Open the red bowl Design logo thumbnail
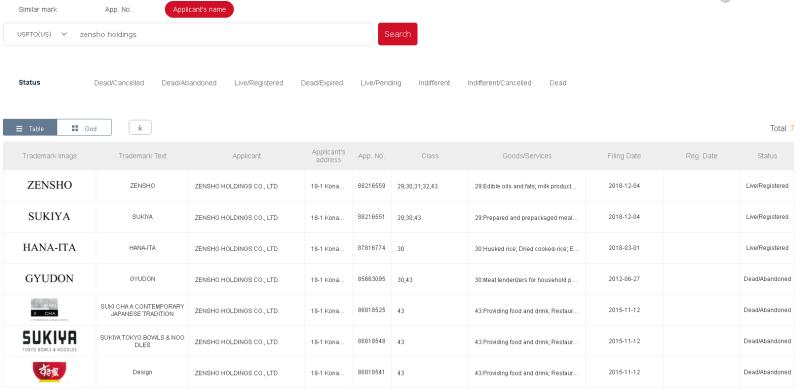 (49, 372)
